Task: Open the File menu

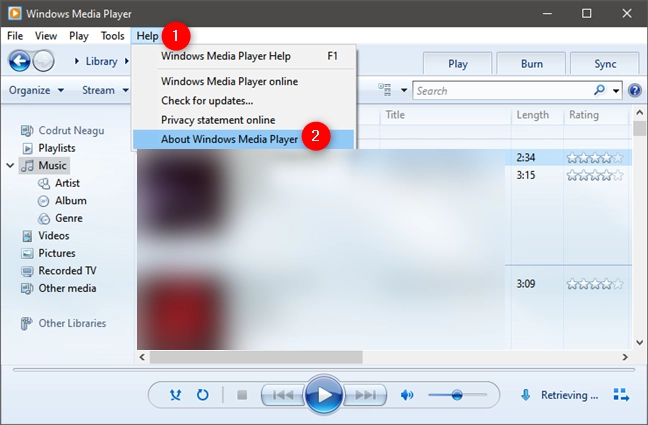Action: pyautogui.click(x=15, y=36)
